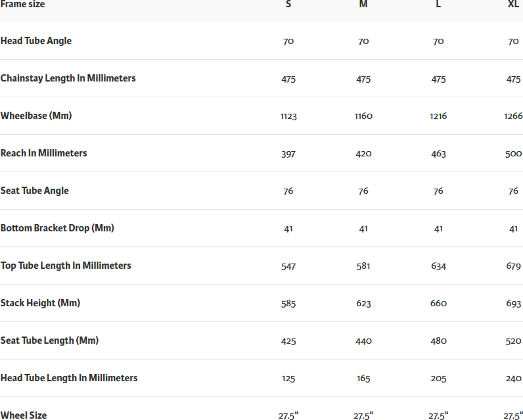Click the Wheel Size row label
This screenshot has height=420, width=523.
pyautogui.click(x=24, y=415)
